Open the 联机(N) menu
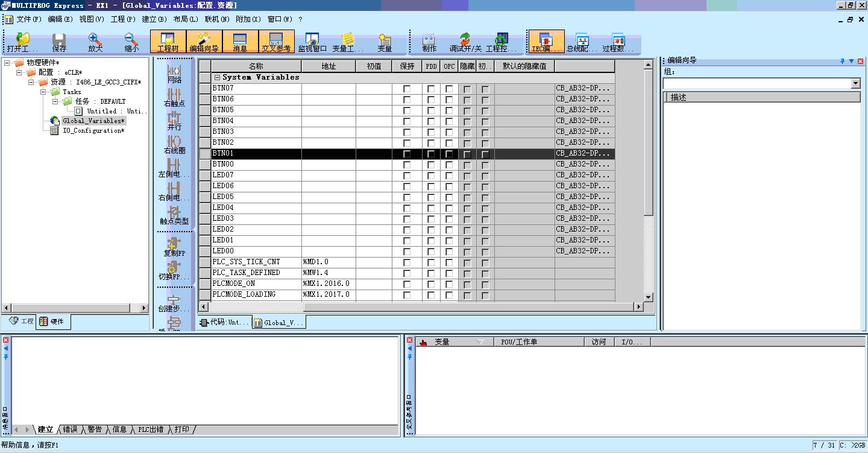This screenshot has width=868, height=453. [x=217, y=19]
